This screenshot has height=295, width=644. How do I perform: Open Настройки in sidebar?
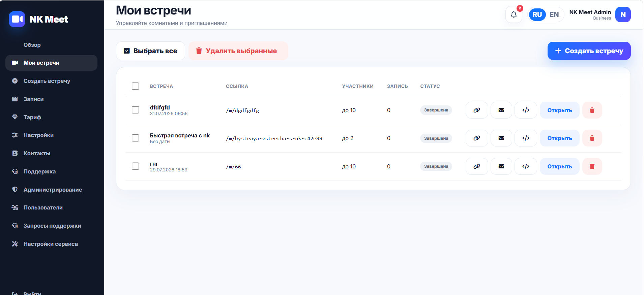[51, 135]
